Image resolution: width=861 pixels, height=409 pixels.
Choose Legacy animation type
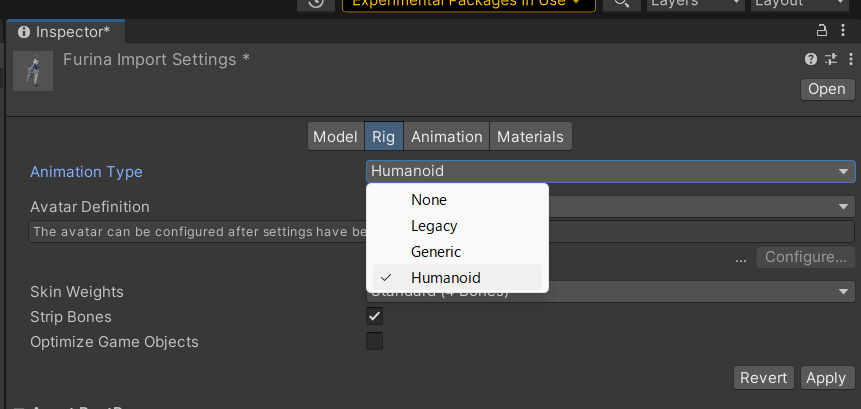(x=457, y=226)
